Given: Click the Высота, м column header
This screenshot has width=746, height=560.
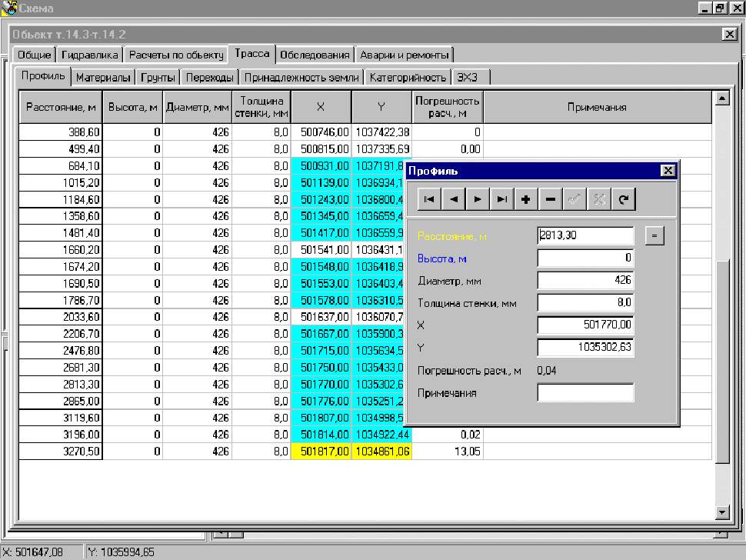Looking at the screenshot, I should [133, 107].
